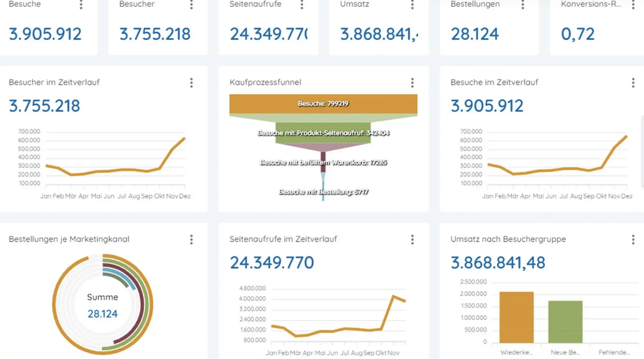This screenshot has width=644, height=359.
Task: Click the Besucher value 3.755.218 in top card
Action: point(155,34)
